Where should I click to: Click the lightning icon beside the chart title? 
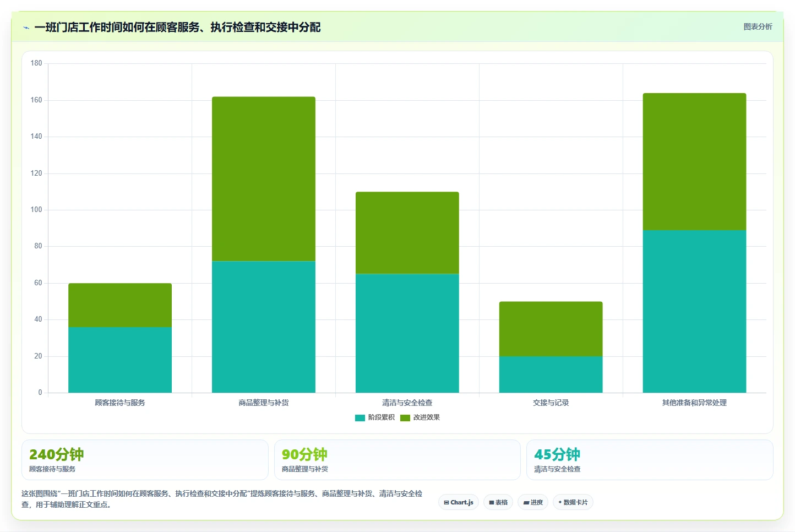tap(26, 28)
